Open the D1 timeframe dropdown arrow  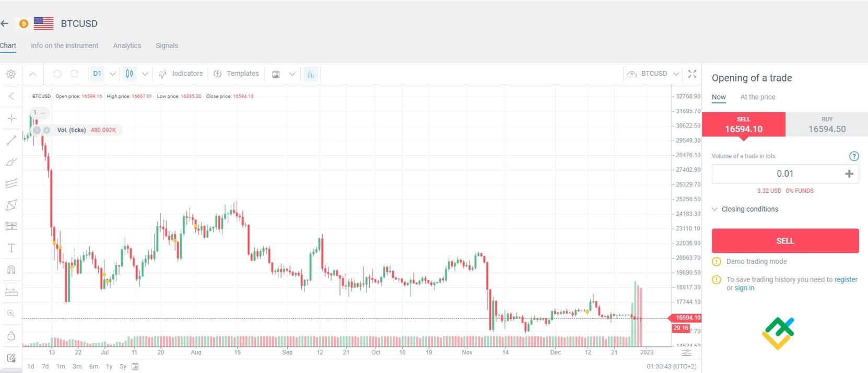coord(112,74)
